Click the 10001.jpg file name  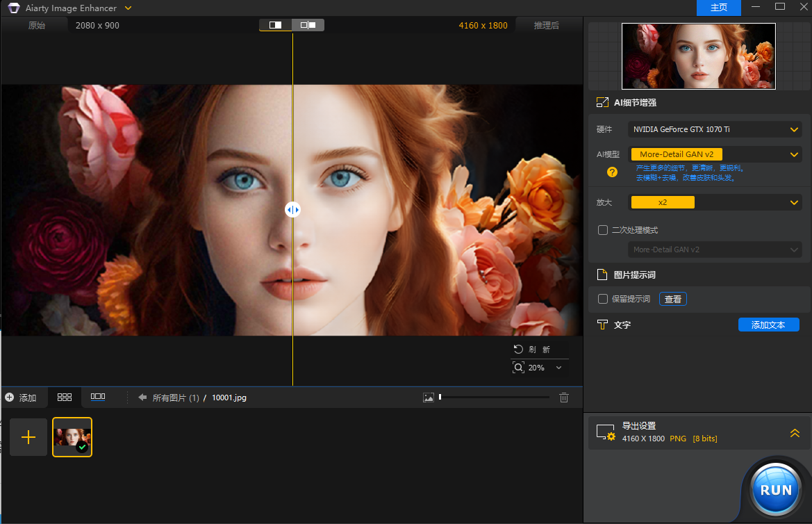(x=229, y=398)
